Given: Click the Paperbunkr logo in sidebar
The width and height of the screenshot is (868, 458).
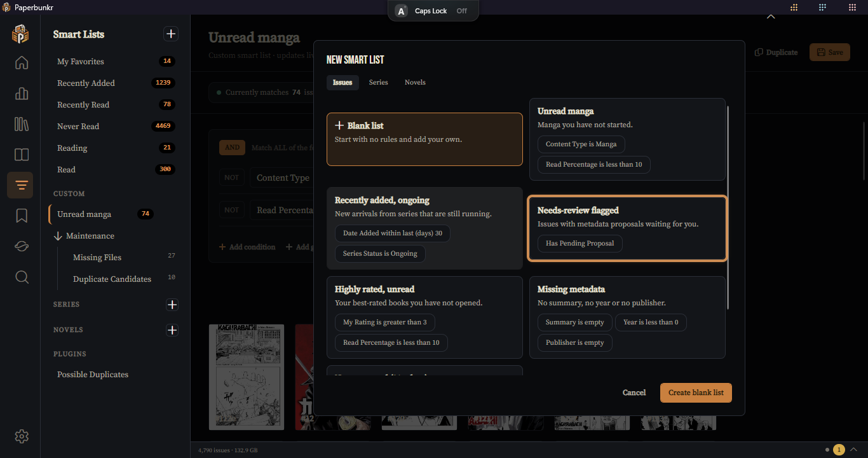Looking at the screenshot, I should [x=20, y=34].
